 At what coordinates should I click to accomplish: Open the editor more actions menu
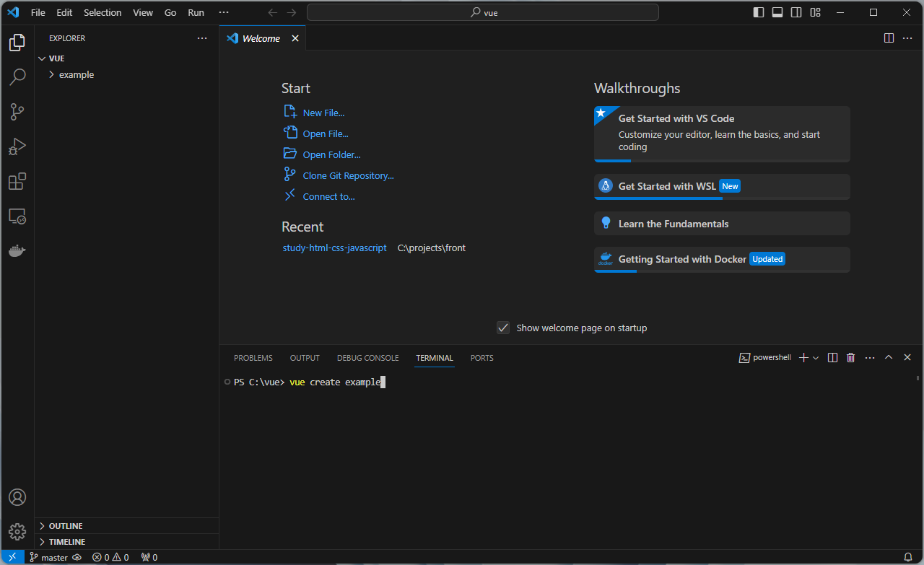click(907, 38)
